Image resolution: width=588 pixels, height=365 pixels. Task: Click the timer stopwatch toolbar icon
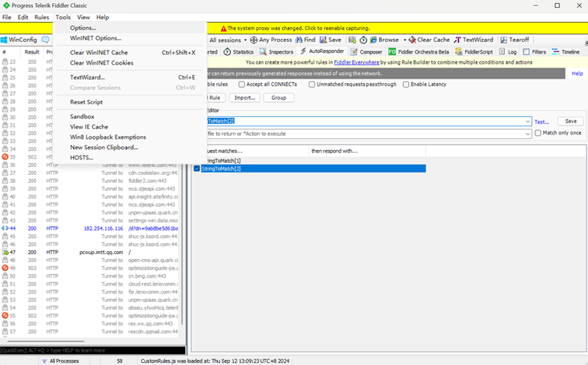click(363, 40)
